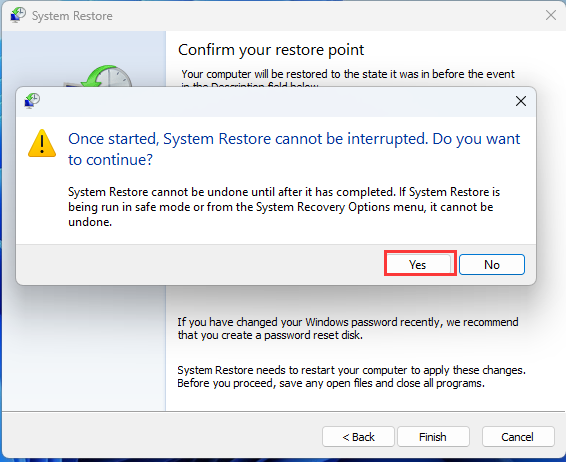Screen dimensions: 566x462
Task: Click the restart computer notice text
Action: pyautogui.click(x=351, y=376)
